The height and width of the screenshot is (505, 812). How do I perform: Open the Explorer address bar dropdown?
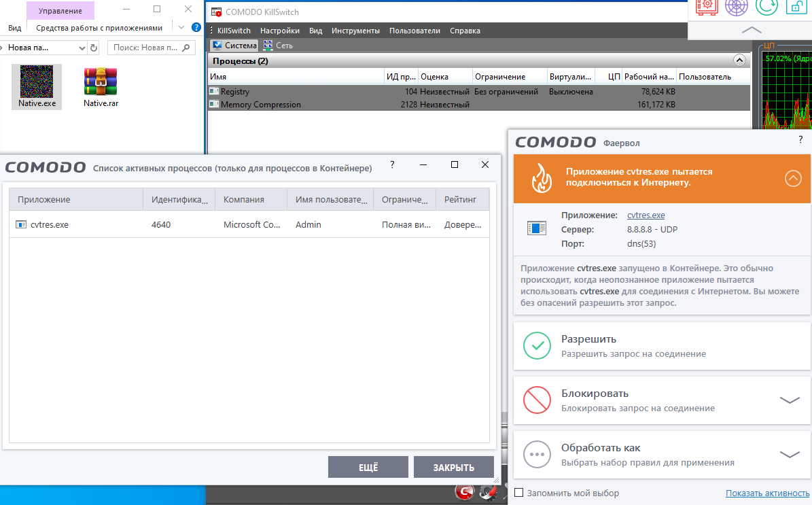pos(82,48)
